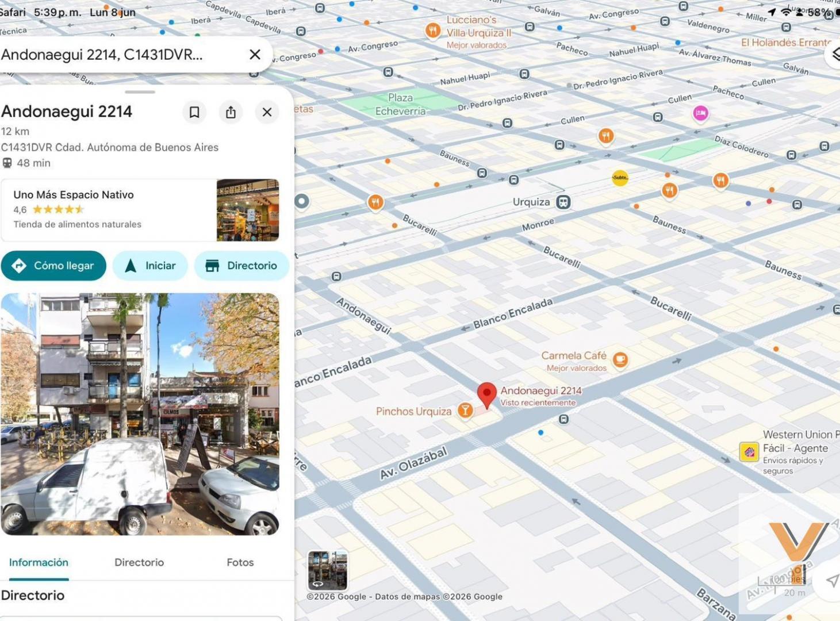
Task: Open the Western Union Pago Fácil icon
Action: [749, 452]
